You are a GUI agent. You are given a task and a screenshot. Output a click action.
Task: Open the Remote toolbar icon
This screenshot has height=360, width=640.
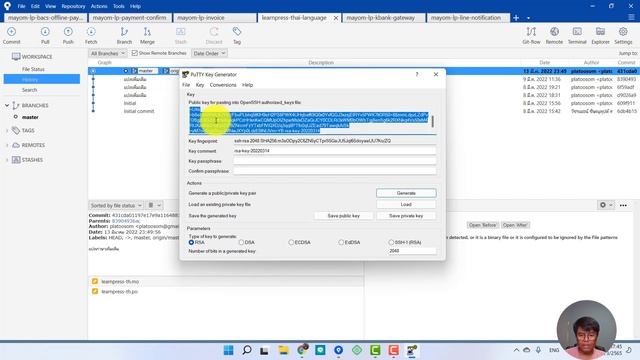[554, 35]
